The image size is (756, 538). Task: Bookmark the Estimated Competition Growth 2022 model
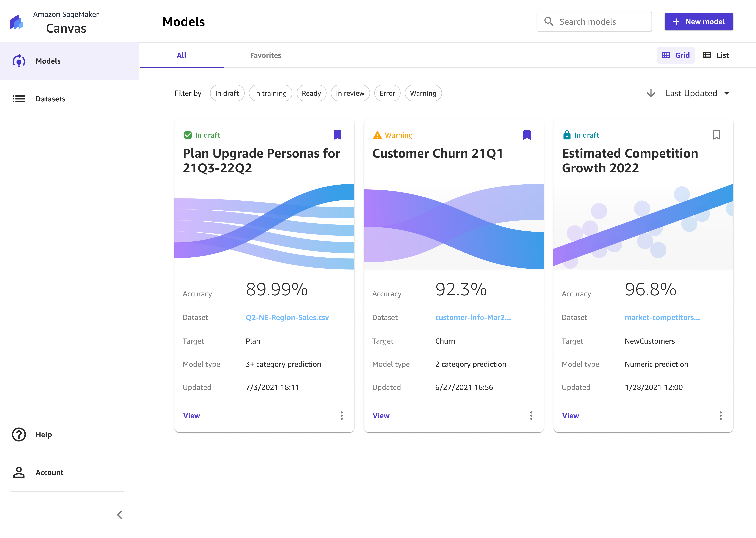pyautogui.click(x=716, y=135)
